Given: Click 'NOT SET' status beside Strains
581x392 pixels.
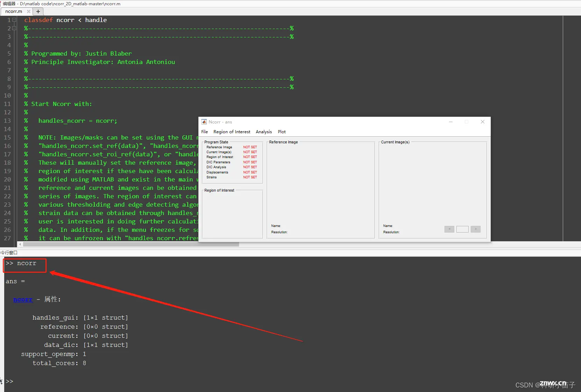Looking at the screenshot, I should coord(250,177).
